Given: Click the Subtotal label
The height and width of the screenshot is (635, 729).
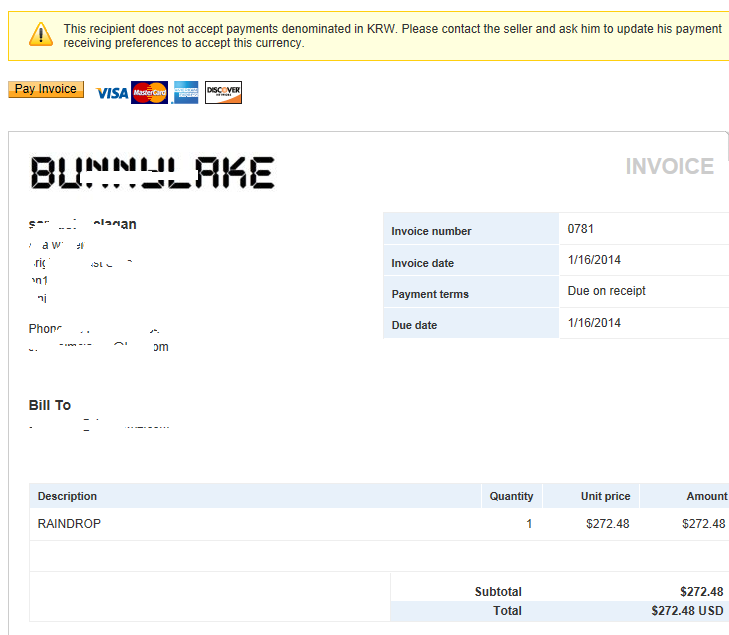Looking at the screenshot, I should point(498,592).
